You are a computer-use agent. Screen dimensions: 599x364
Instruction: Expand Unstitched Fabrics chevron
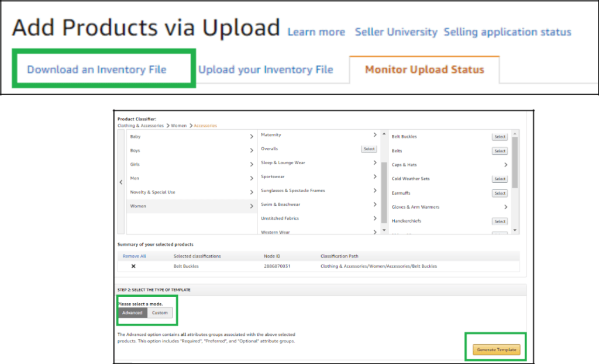pyautogui.click(x=375, y=219)
